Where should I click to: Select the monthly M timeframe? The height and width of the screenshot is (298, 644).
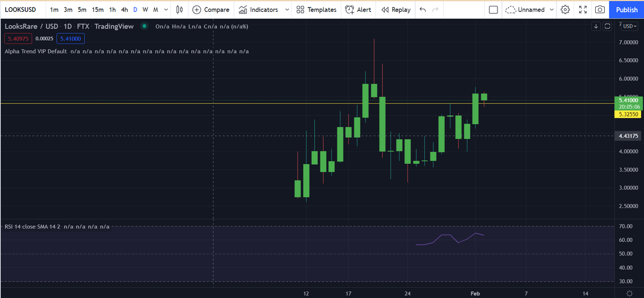[x=156, y=10]
